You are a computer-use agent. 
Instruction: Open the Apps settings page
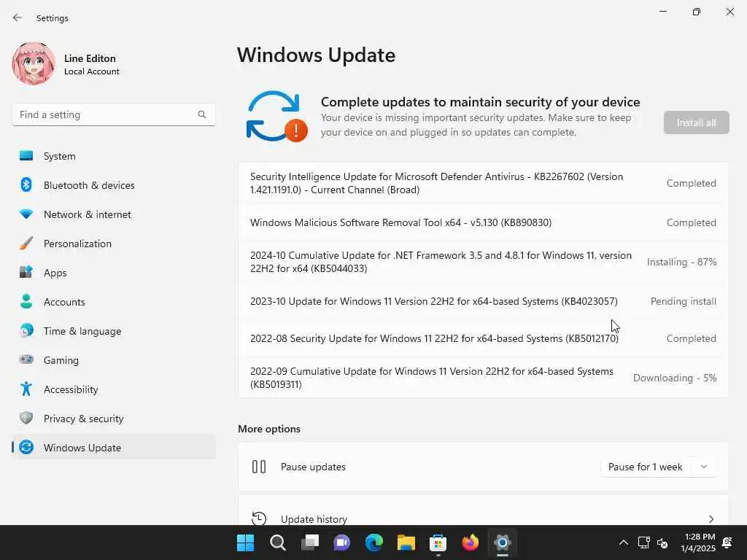115,273
